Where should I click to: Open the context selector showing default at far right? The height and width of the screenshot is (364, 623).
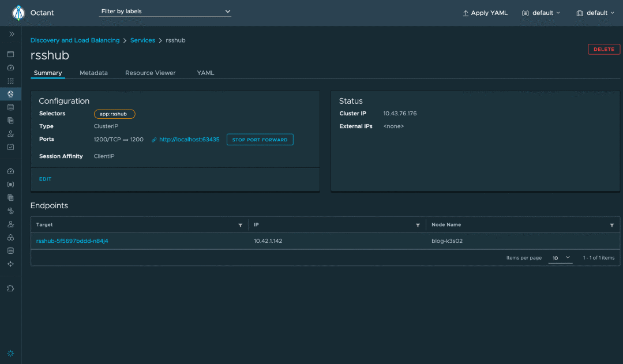pos(595,13)
